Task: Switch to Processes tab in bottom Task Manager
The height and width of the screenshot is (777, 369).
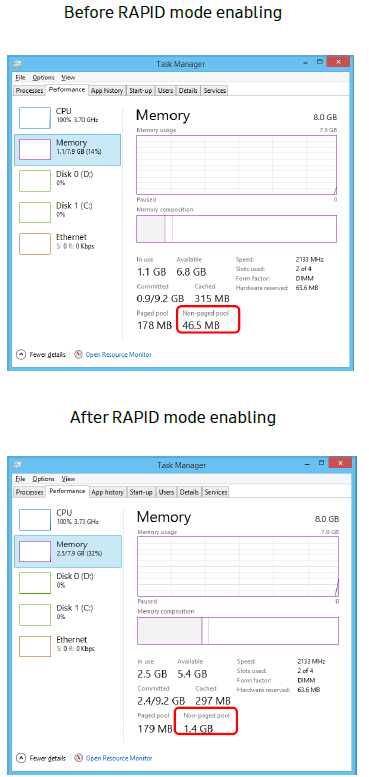Action: pos(29,492)
